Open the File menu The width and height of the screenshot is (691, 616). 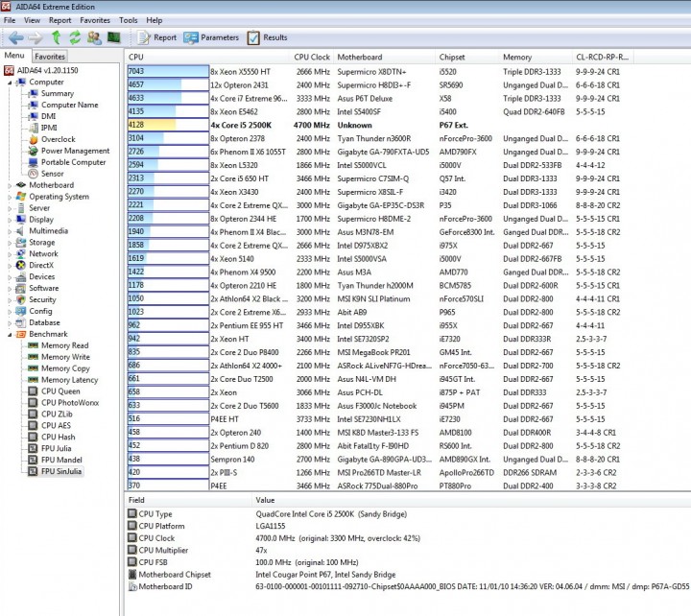(10, 20)
